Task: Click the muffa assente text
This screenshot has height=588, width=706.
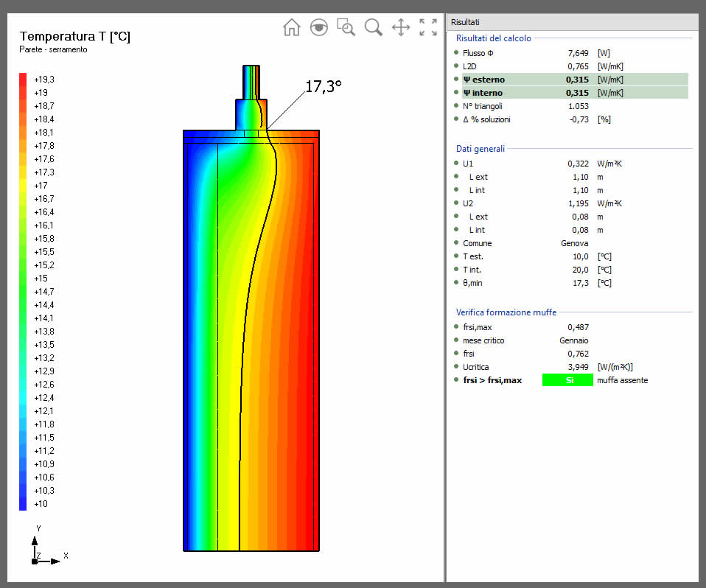Action: (622, 380)
